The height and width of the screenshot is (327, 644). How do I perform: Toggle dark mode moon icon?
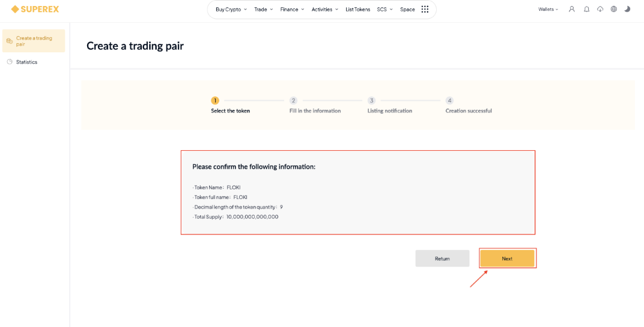[x=627, y=9]
